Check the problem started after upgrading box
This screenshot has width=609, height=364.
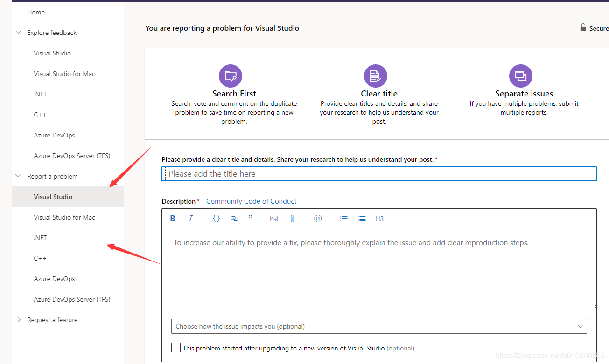point(176,348)
